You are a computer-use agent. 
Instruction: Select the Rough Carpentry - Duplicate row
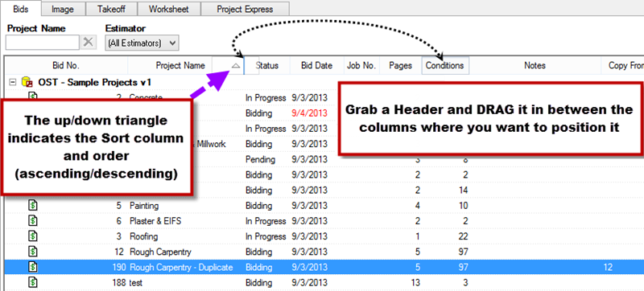point(324,267)
